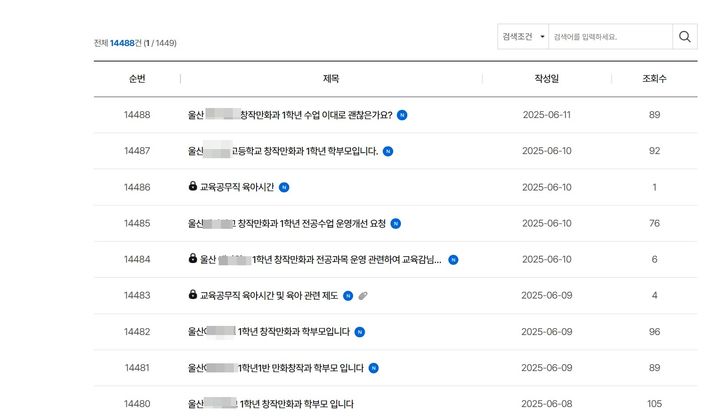Click the 순번 column header
The height and width of the screenshot is (418, 719).
[137, 79]
